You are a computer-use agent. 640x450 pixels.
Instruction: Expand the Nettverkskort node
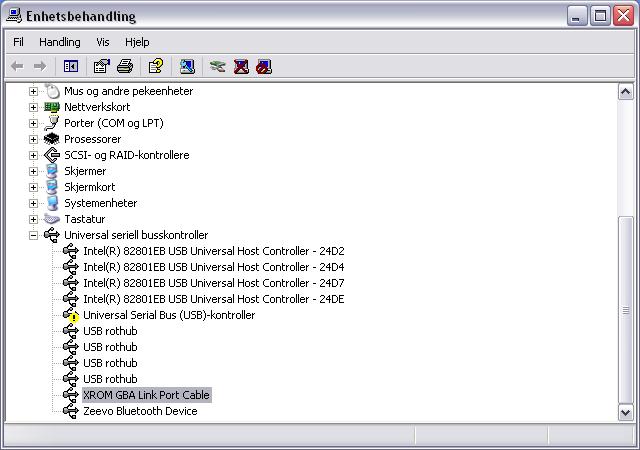click(x=33, y=107)
